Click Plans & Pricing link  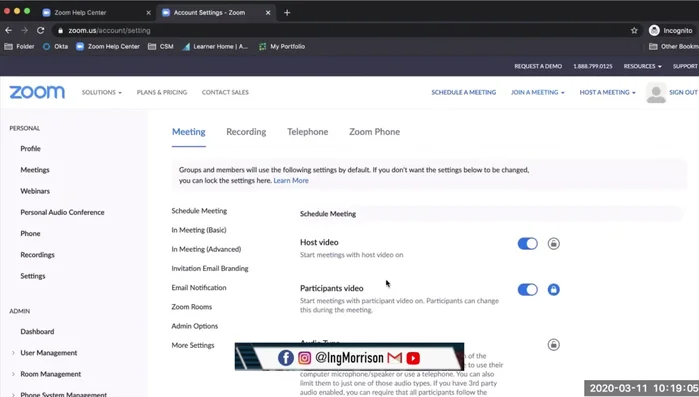point(162,92)
